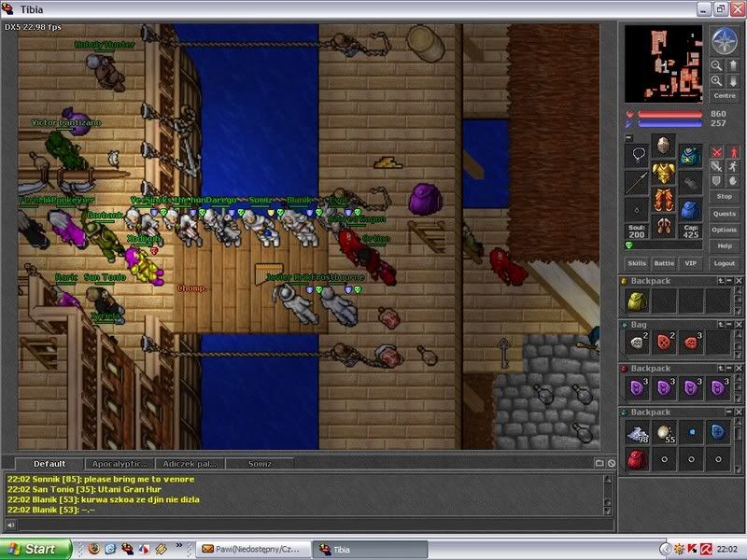Click the orange legs armor slot

(x=663, y=200)
